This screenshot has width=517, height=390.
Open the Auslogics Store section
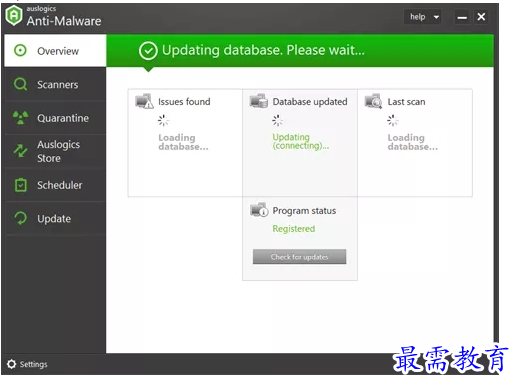[55, 151]
